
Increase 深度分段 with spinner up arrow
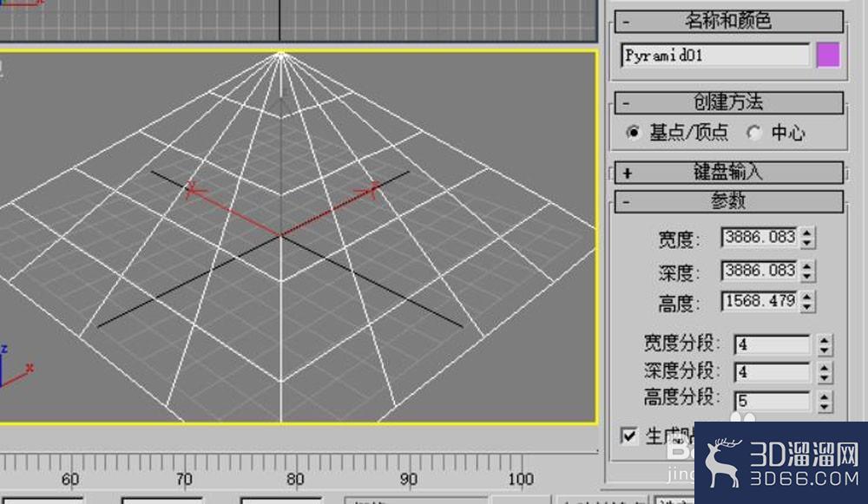(x=825, y=367)
